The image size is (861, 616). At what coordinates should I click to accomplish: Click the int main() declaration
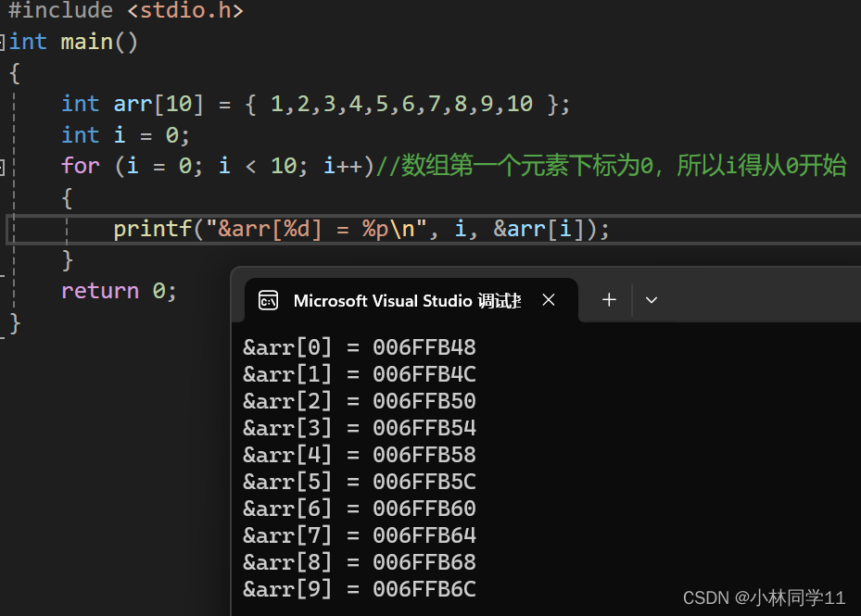[73, 42]
